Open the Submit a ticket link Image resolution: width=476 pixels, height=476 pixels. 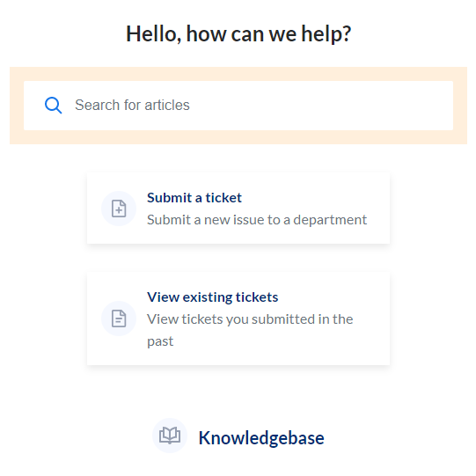click(x=194, y=198)
